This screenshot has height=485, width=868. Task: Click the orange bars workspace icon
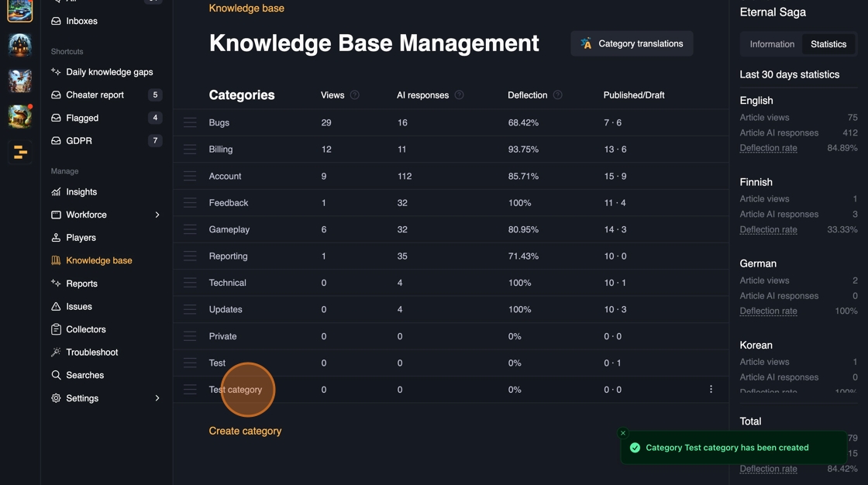point(20,153)
